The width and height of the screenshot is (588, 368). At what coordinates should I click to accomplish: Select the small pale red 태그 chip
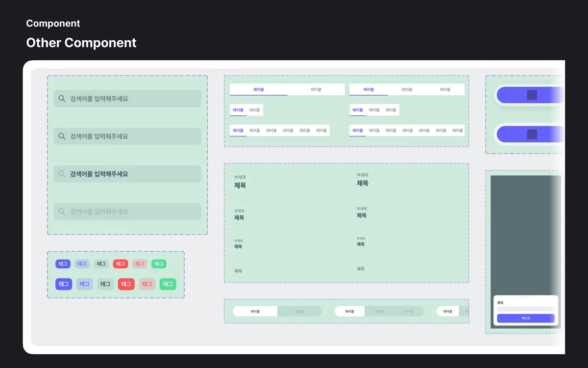click(x=140, y=264)
